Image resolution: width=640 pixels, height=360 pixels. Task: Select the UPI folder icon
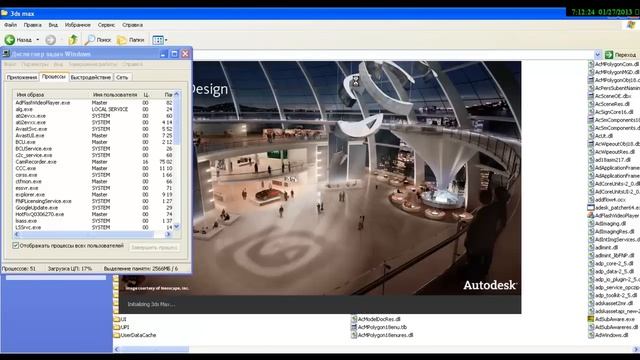[116, 327]
